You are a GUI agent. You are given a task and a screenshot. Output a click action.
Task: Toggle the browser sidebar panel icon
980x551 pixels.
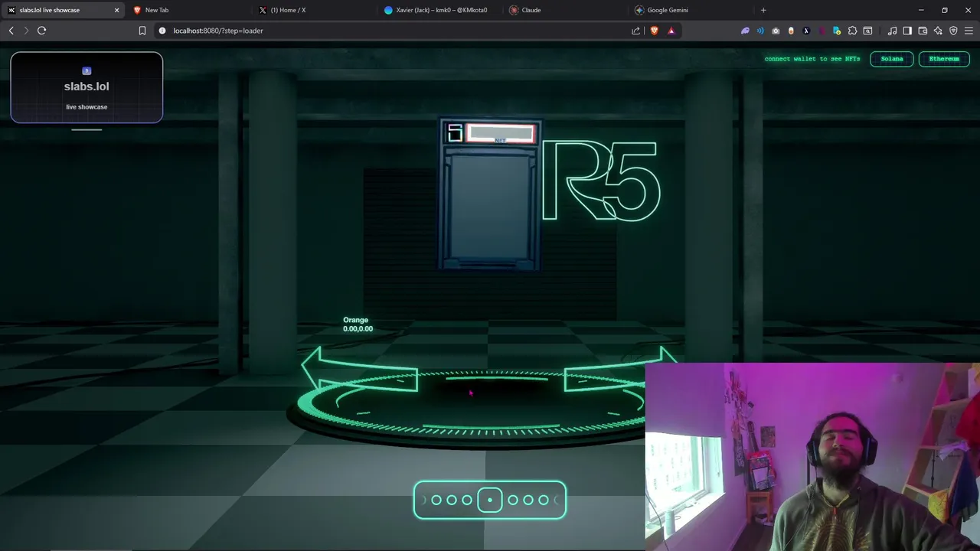click(907, 31)
